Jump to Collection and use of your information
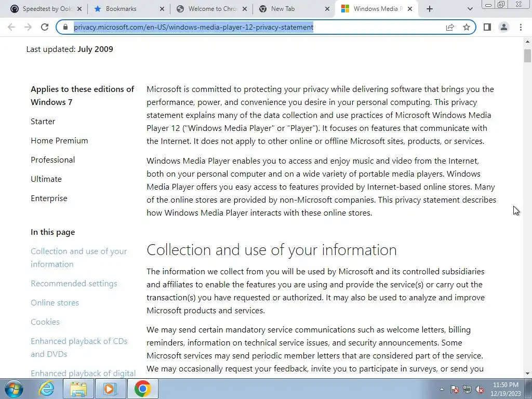The width and height of the screenshot is (532, 399). point(79,258)
